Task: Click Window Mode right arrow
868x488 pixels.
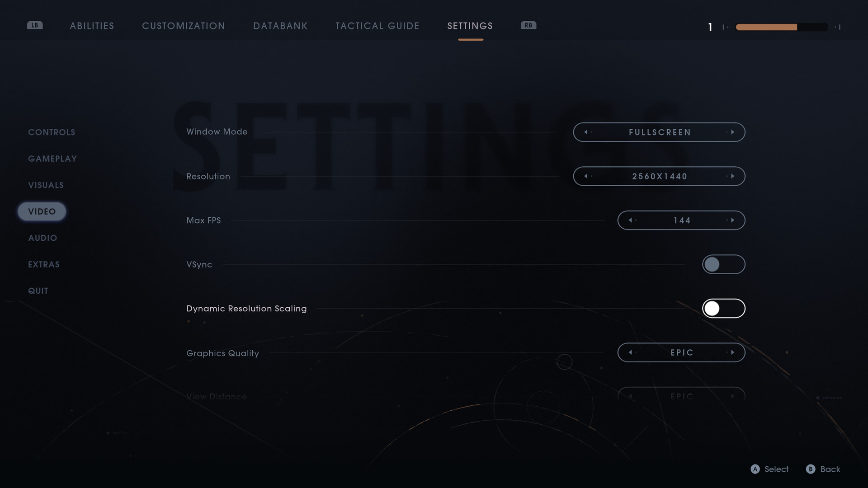Action: 732,132
